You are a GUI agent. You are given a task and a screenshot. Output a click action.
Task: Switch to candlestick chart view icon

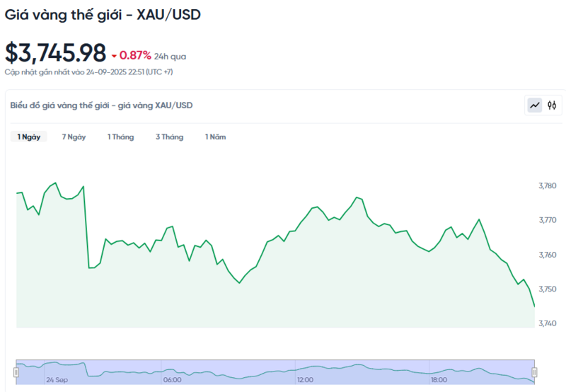click(x=552, y=105)
